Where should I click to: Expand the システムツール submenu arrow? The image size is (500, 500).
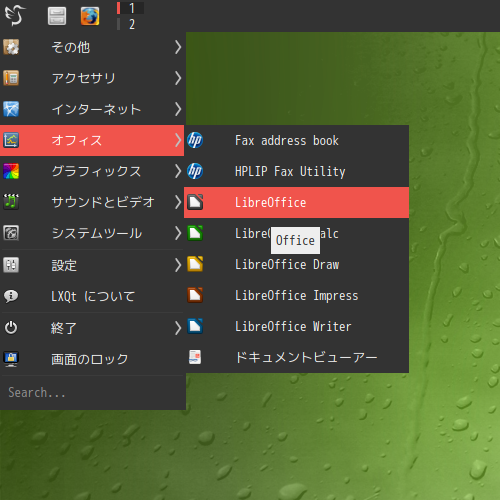pos(178,233)
